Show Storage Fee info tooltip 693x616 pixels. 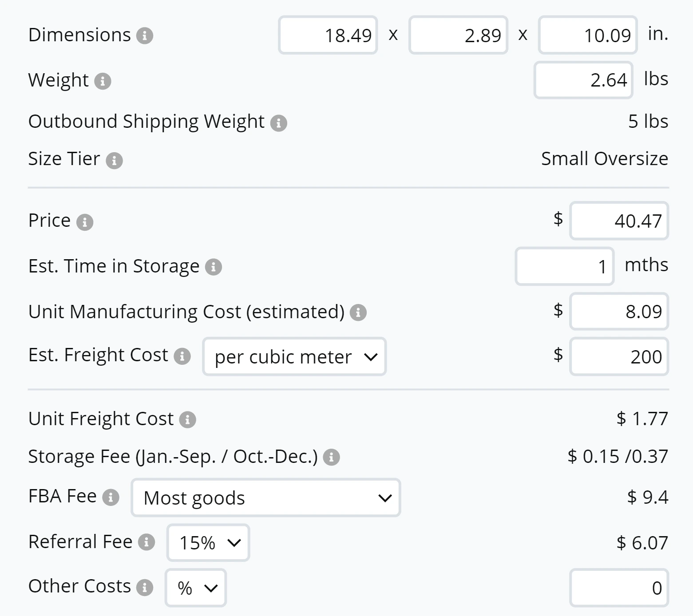click(x=331, y=457)
